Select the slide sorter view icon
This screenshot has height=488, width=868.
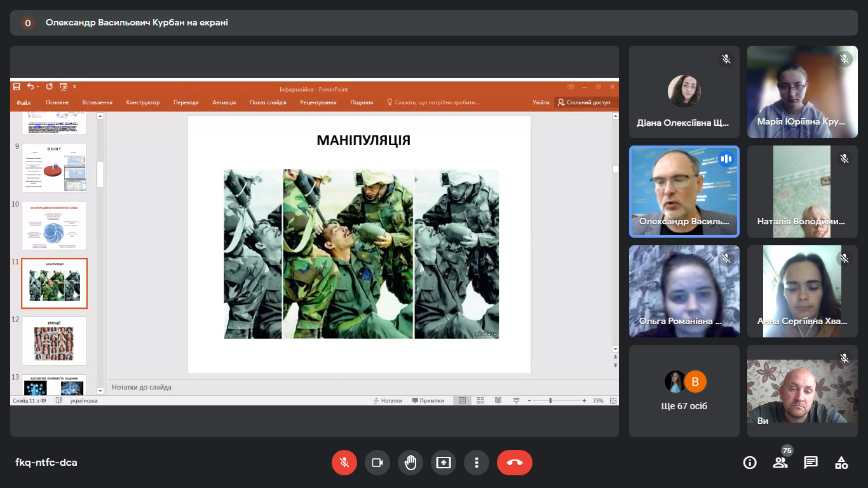click(480, 401)
